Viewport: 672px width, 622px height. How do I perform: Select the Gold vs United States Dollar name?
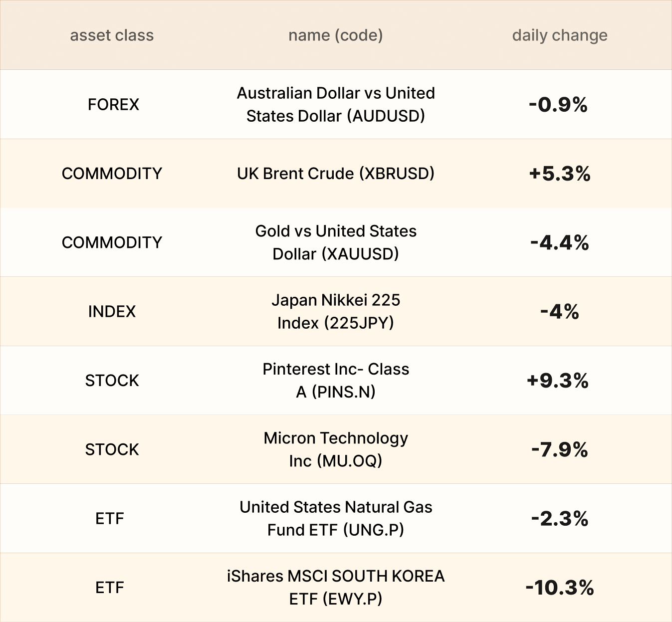pos(336,242)
